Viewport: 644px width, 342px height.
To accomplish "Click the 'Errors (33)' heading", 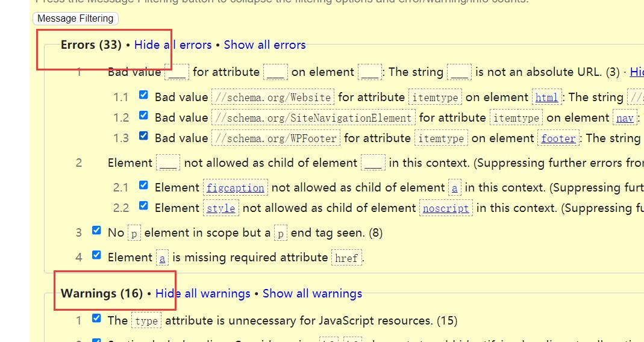I will 91,45.
